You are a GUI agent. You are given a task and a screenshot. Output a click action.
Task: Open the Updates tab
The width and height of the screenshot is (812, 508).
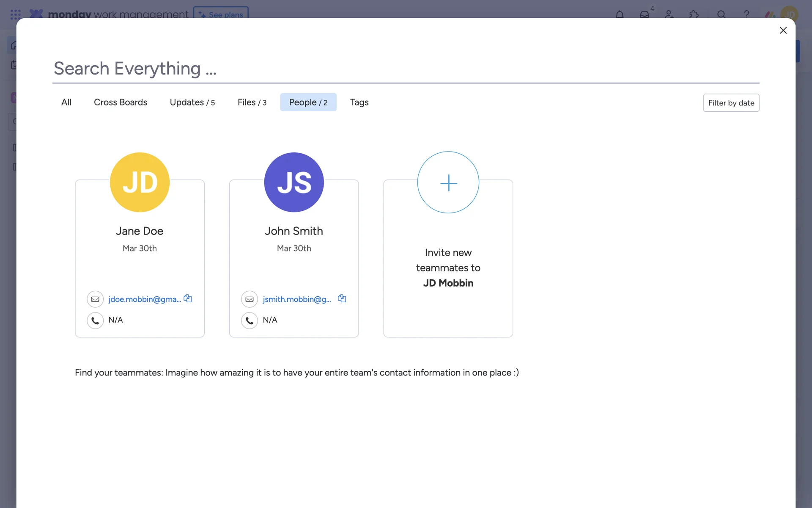coord(192,102)
